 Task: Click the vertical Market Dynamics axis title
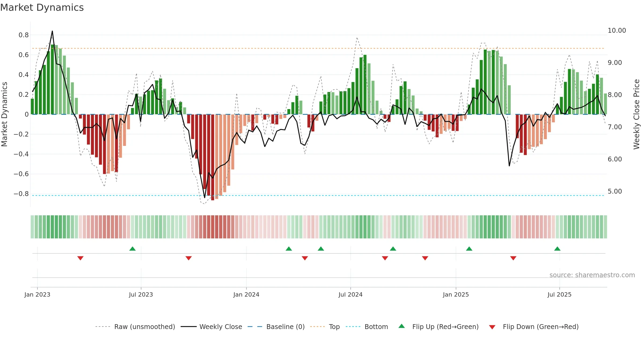[x=4, y=114]
